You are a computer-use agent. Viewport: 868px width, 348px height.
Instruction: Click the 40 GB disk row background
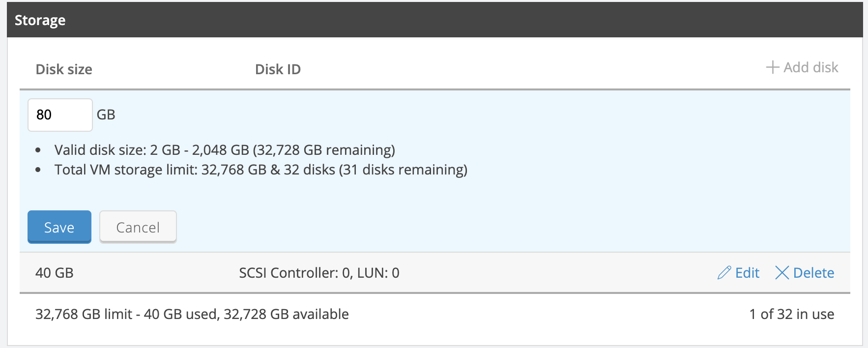(x=435, y=273)
